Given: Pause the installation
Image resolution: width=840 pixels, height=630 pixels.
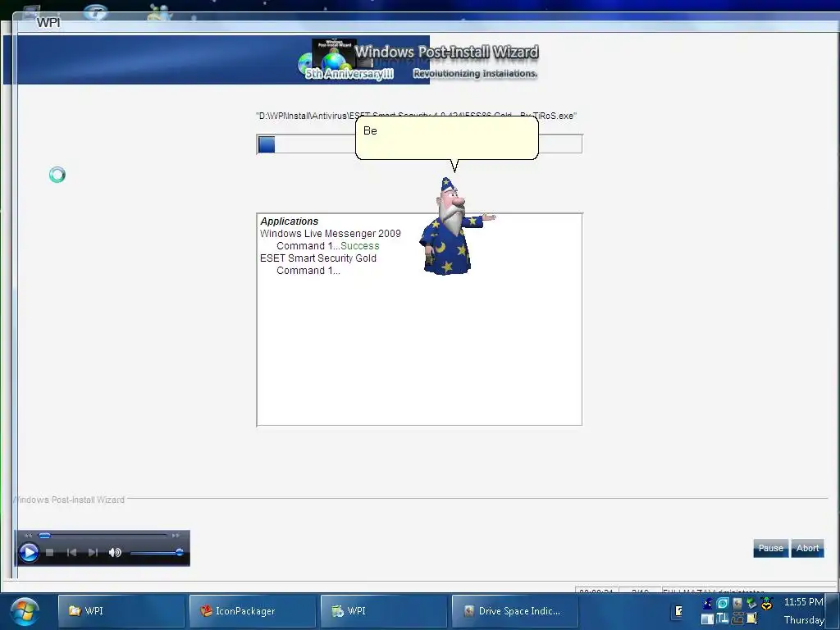Looking at the screenshot, I should point(770,548).
